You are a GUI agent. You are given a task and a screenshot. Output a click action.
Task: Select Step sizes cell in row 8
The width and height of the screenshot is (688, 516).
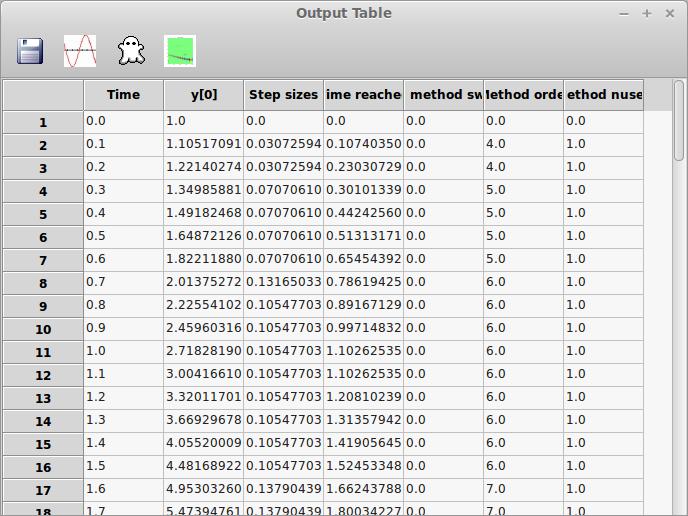point(283,282)
